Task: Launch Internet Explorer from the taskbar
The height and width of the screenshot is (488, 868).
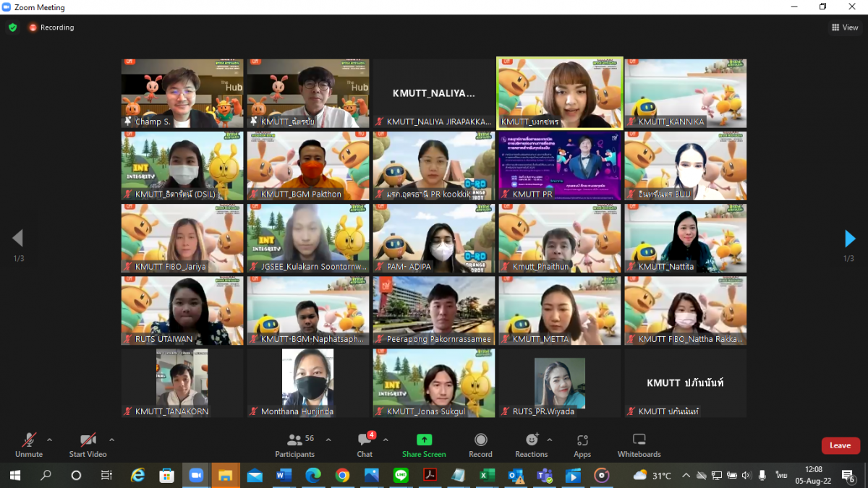Action: (137, 475)
